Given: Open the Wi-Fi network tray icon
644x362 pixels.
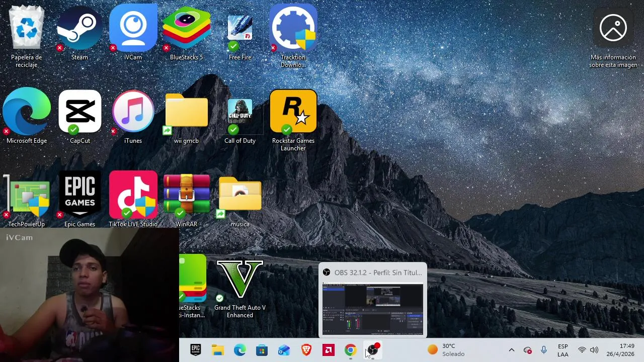Looking at the screenshot, I should [x=582, y=350].
